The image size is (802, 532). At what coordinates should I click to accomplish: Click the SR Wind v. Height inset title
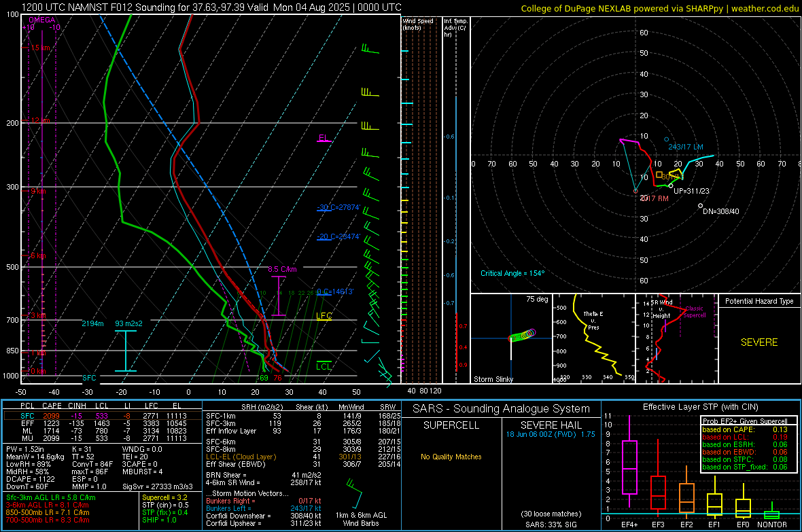[x=662, y=309]
